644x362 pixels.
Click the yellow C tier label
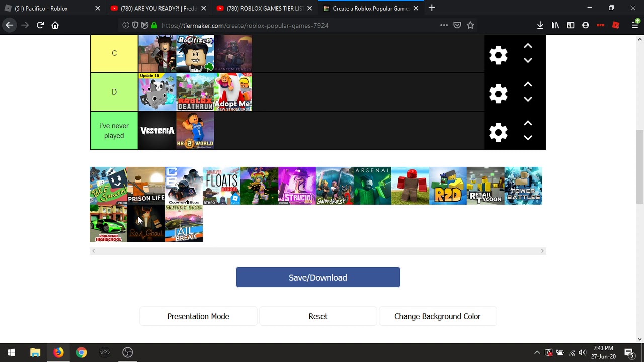click(x=114, y=53)
